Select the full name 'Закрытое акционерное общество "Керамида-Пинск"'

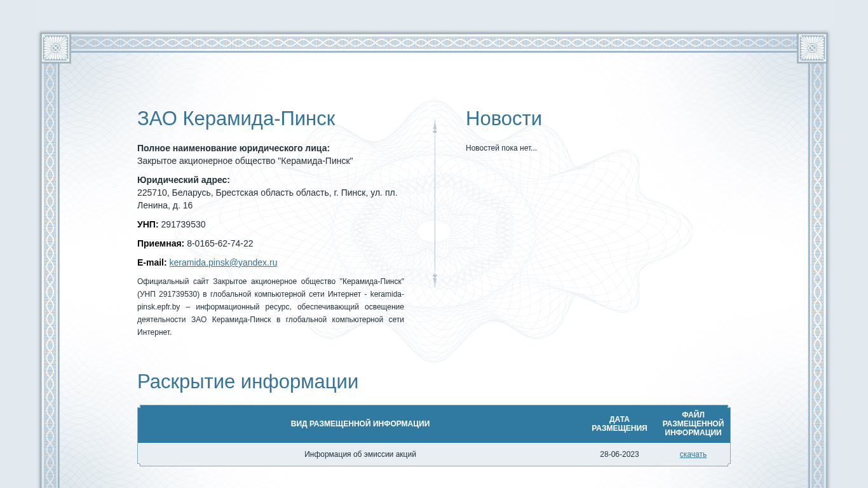coord(245,161)
